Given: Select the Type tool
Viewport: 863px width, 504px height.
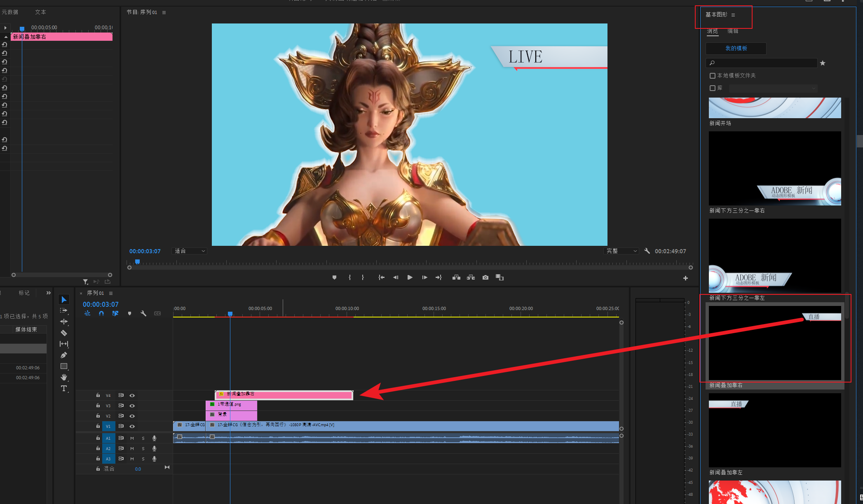Looking at the screenshot, I should coord(64,388).
